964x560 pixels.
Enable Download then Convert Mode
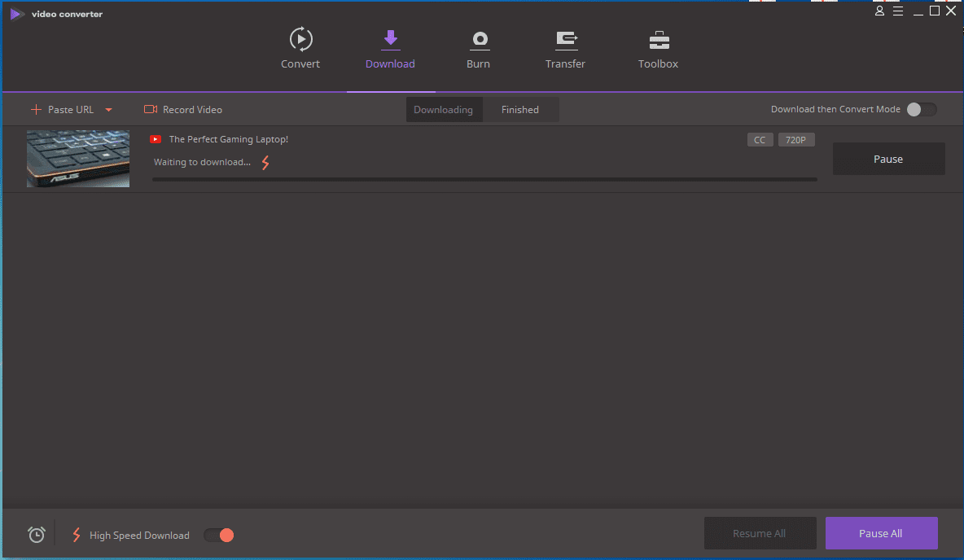[922, 110]
